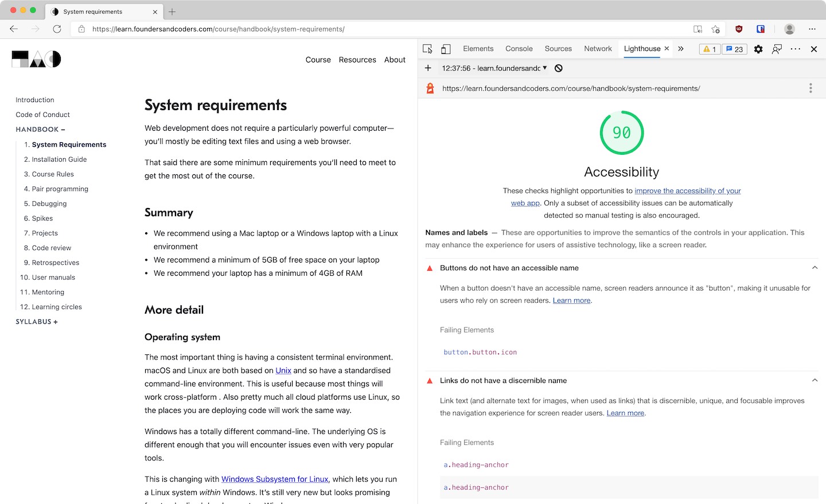The height and width of the screenshot is (504, 826).
Task: Open DevTools settings gear
Action: (x=758, y=49)
